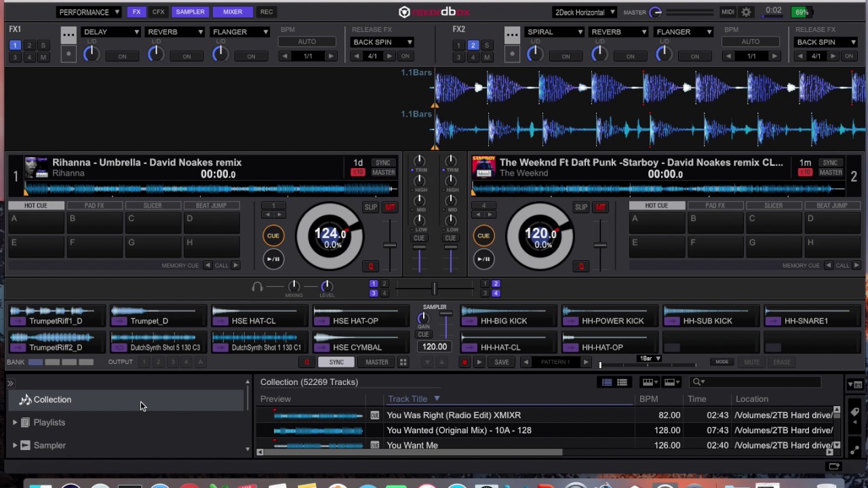Toggle deck 1 MASTER button

tap(383, 173)
